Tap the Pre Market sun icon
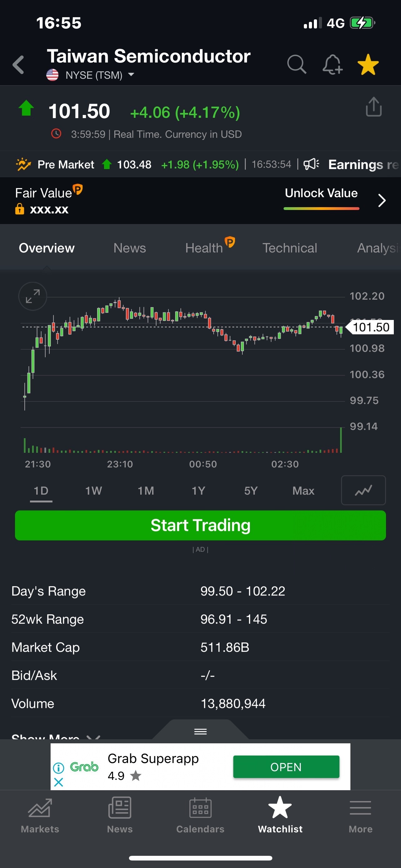 click(x=23, y=164)
